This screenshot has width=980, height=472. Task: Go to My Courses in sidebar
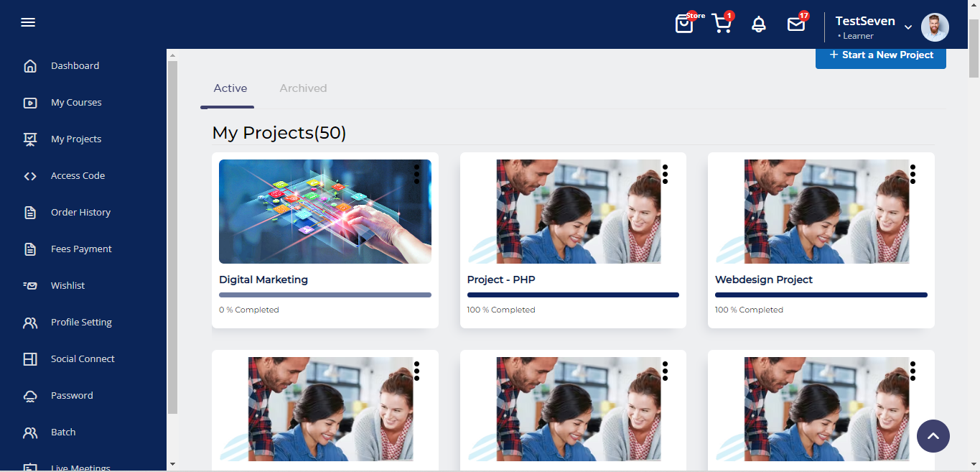76,103
